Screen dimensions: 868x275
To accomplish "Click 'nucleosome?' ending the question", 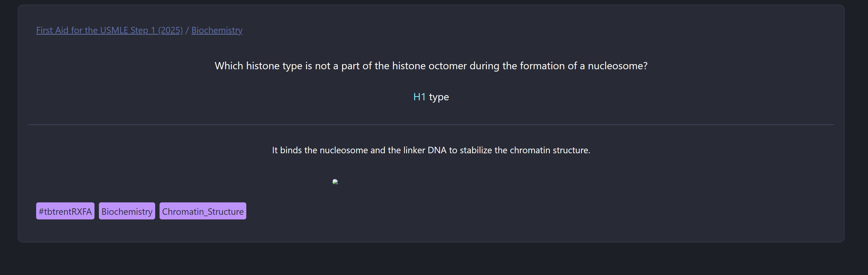I will pyautogui.click(x=617, y=66).
